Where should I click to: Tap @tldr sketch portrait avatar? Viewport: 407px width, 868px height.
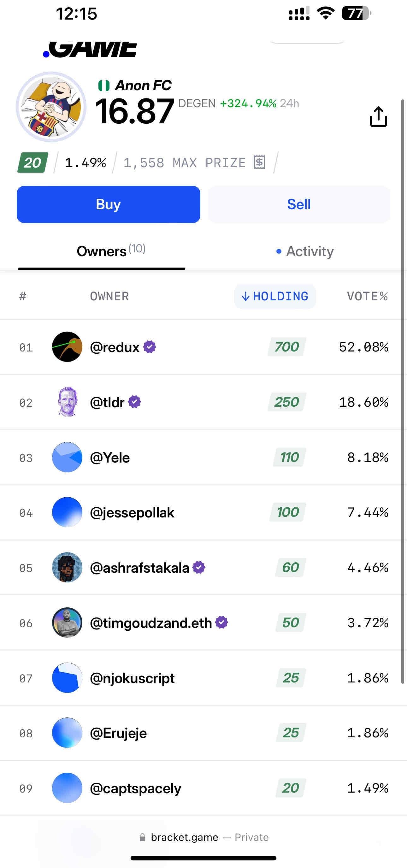click(67, 402)
